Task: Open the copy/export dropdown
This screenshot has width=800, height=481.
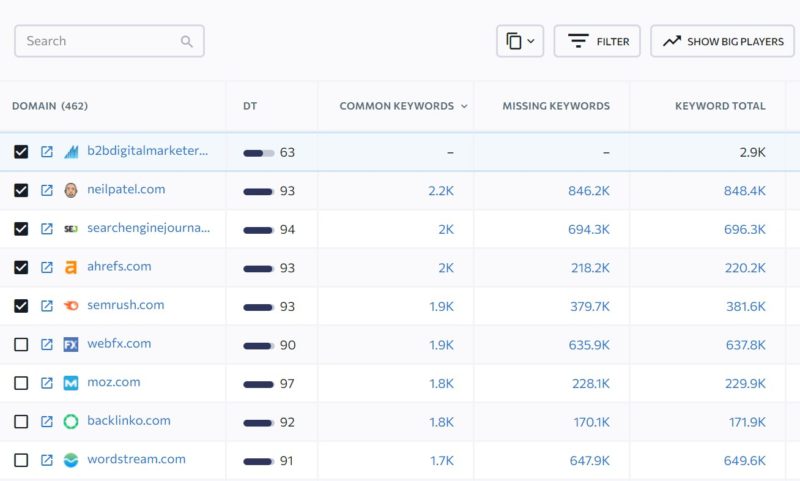Action: click(x=520, y=41)
